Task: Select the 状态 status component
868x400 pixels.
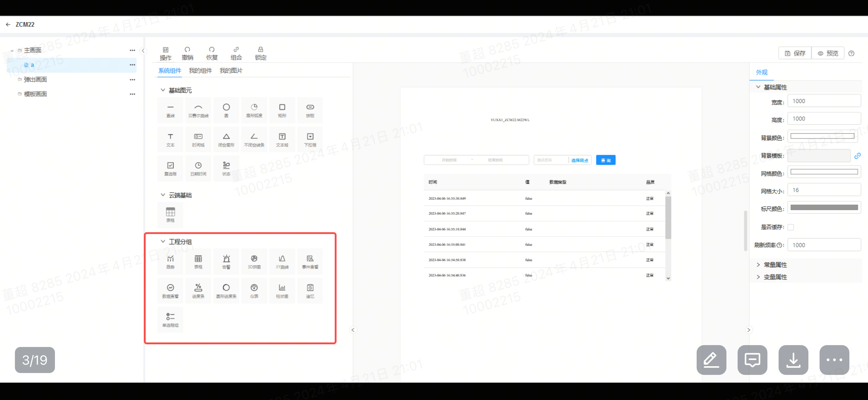Action: pos(226,168)
